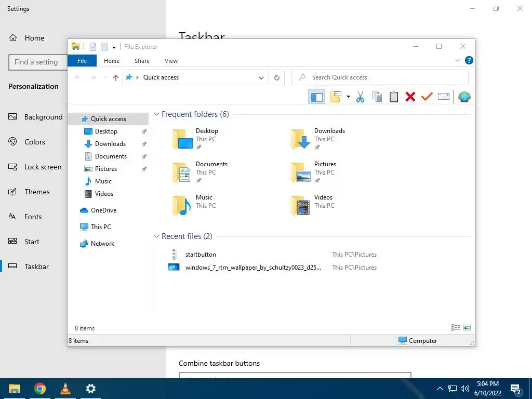532x399 pixels.
Task: Click the Up one level arrow
Action: coord(116,78)
